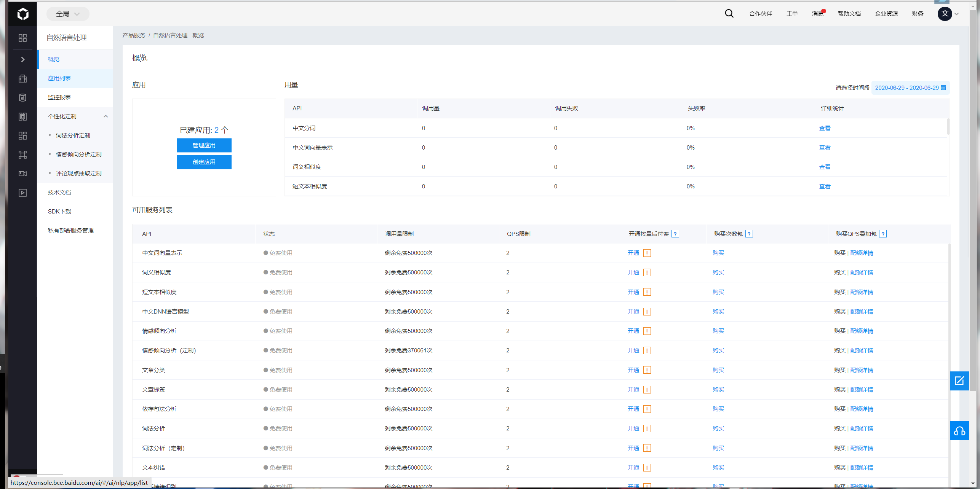Viewport: 980px width, 489px height.
Task: Click the help icon beside 购买次数包
Action: [x=749, y=234]
